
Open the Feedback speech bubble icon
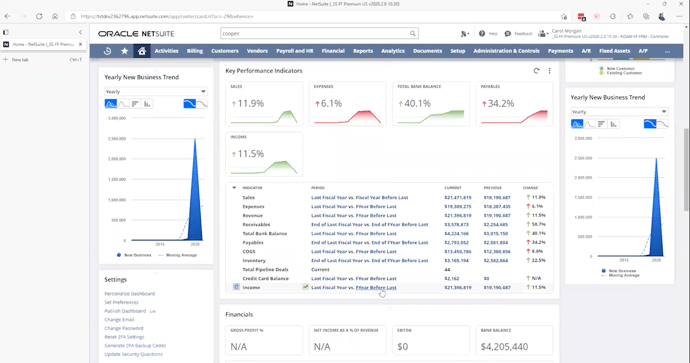pos(507,33)
